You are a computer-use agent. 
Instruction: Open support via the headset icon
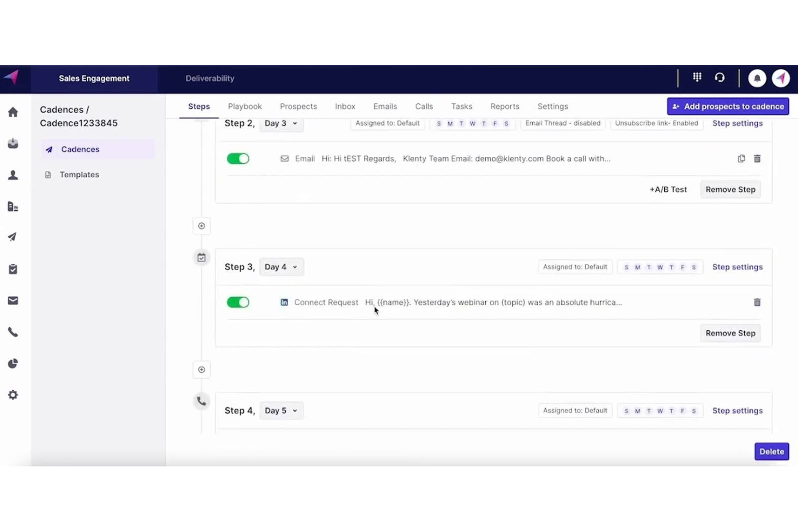720,77
